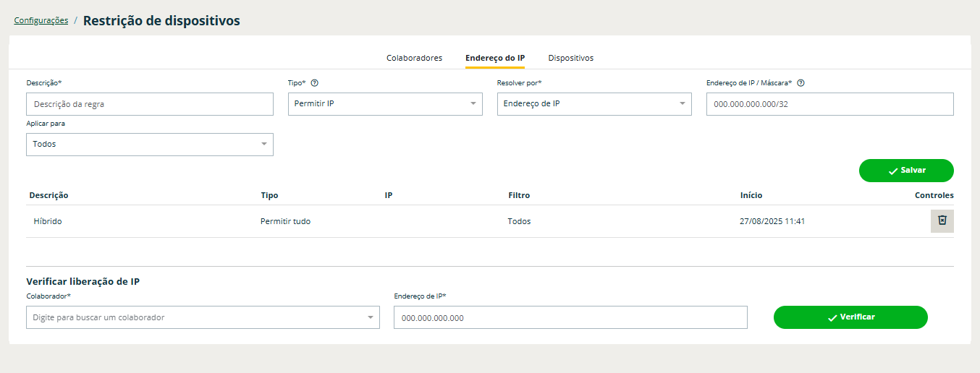
Task: Click the Início column header
Action: pos(751,195)
